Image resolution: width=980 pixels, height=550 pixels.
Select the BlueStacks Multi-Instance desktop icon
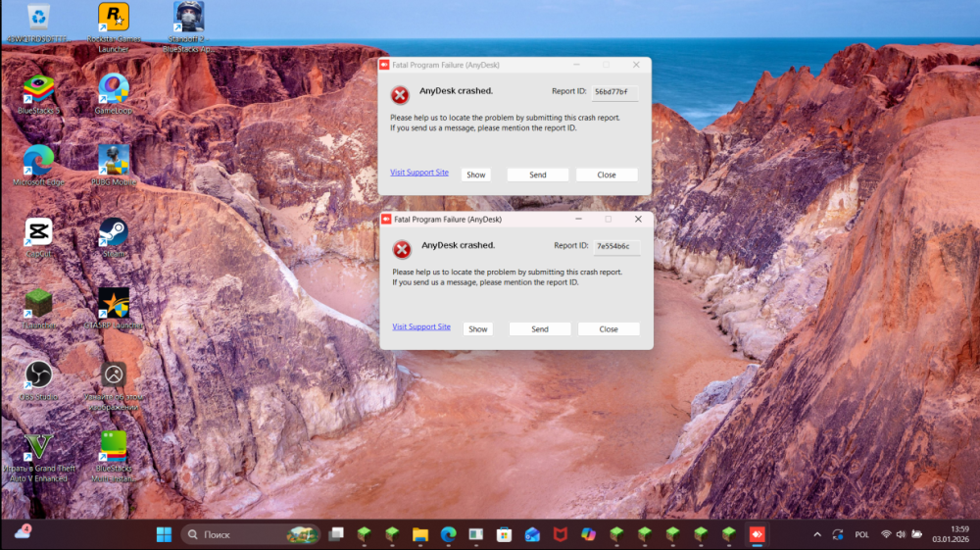pos(113,457)
